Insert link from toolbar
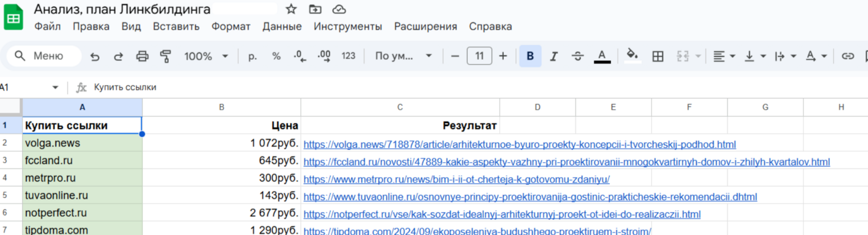868x235 pixels. coord(848,56)
